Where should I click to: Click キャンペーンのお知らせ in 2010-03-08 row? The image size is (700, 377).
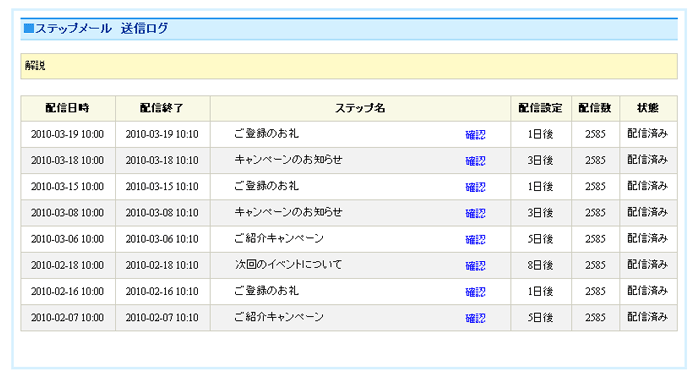point(288,212)
